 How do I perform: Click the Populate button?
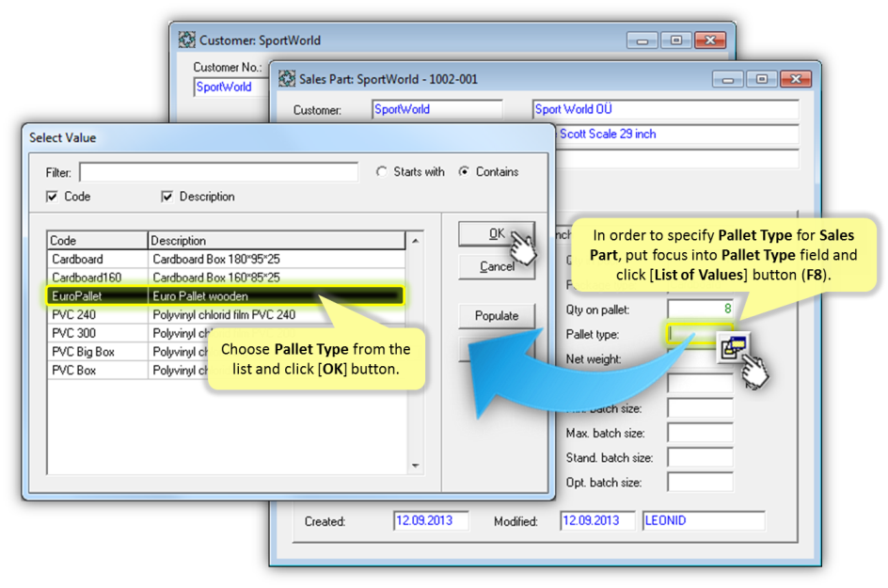click(496, 315)
